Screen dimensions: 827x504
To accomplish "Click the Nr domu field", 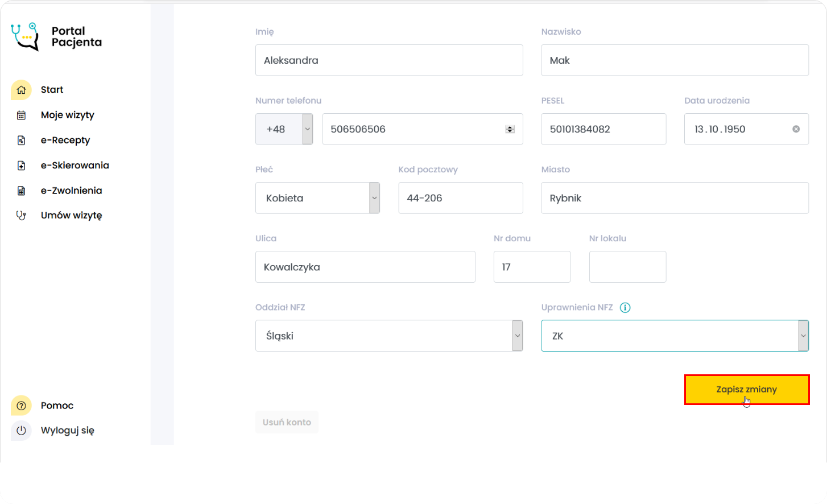I will coord(532,267).
